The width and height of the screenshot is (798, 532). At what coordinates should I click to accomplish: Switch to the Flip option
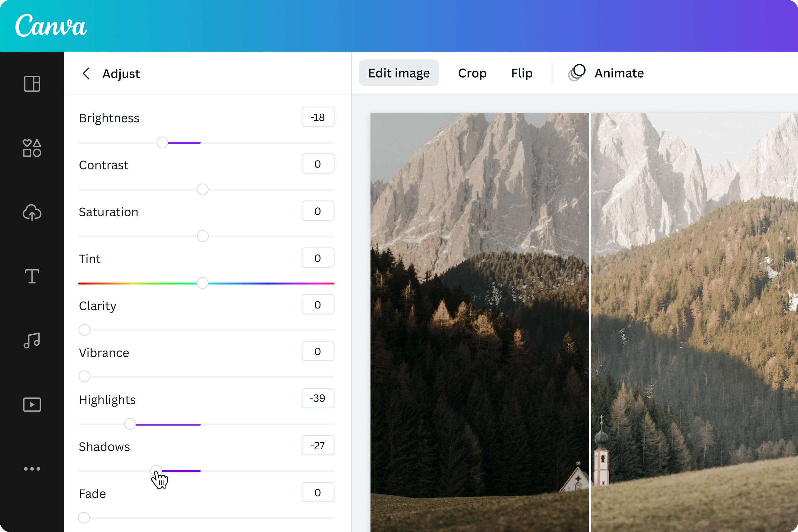(522, 73)
